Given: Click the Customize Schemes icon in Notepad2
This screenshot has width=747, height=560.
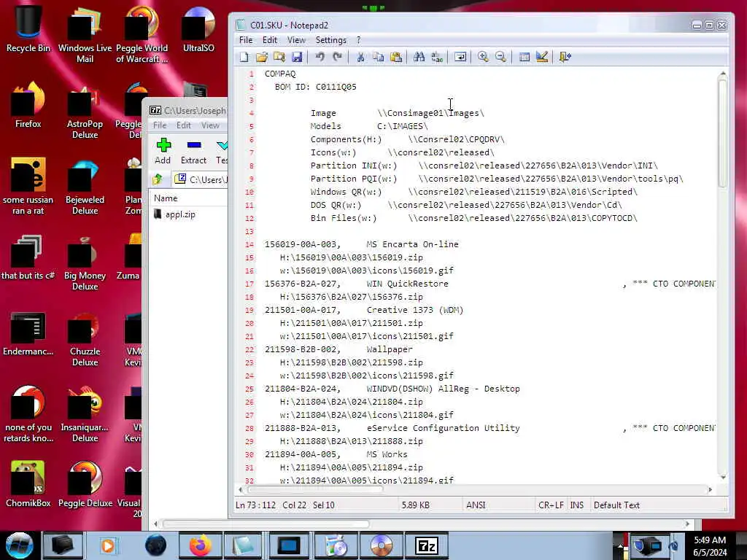Looking at the screenshot, I should (542, 57).
